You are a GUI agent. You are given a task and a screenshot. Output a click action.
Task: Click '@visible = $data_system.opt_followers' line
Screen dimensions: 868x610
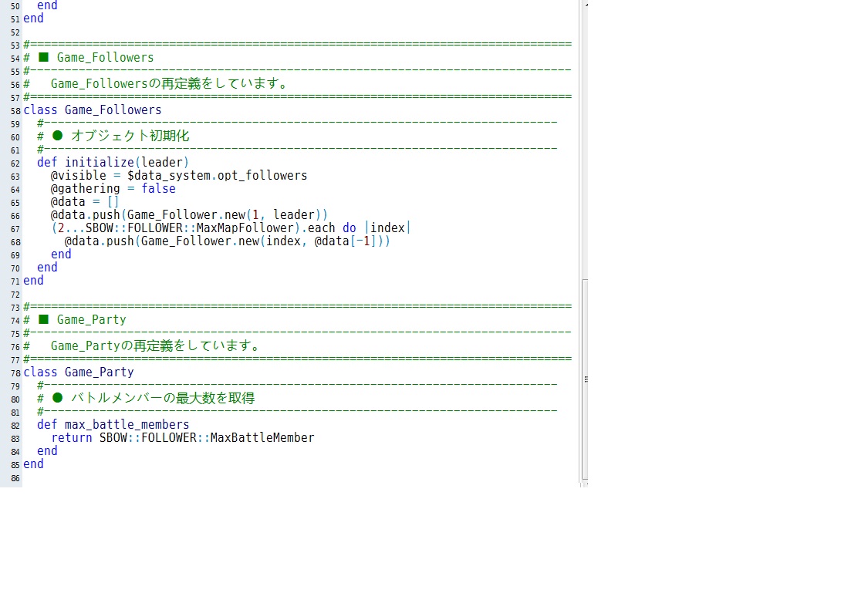tap(179, 176)
